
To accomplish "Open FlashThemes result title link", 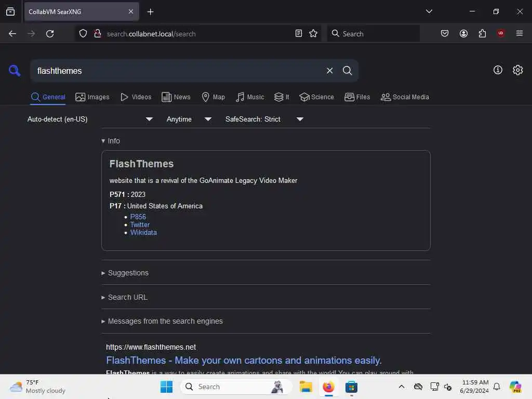I will (x=244, y=361).
